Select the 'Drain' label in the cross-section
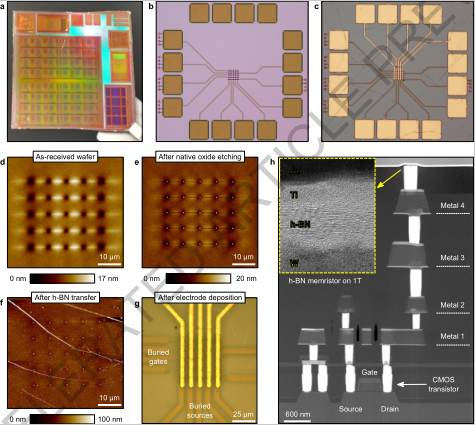475x425 pixels. coord(390,409)
